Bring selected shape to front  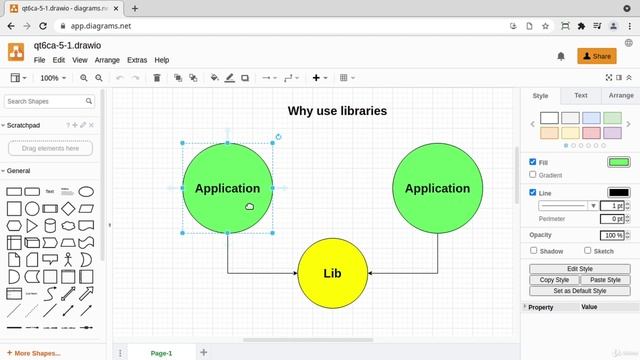178,78
